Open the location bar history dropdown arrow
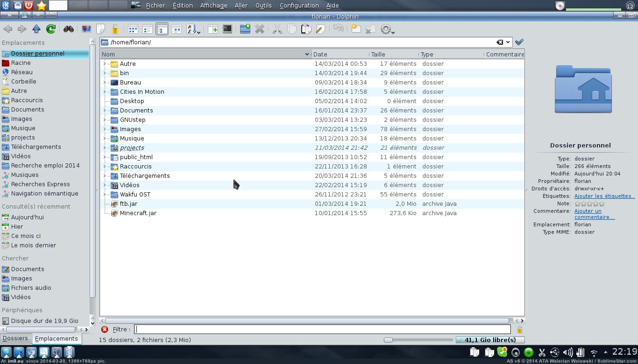 508,42
